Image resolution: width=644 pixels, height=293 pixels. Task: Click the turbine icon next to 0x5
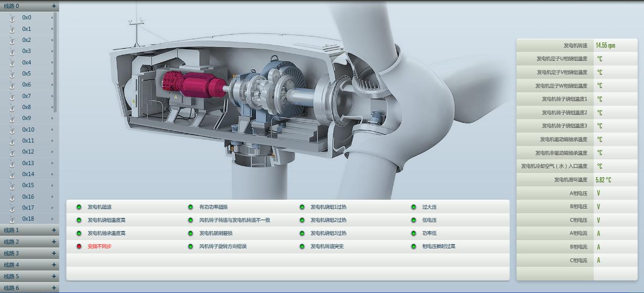(x=12, y=74)
